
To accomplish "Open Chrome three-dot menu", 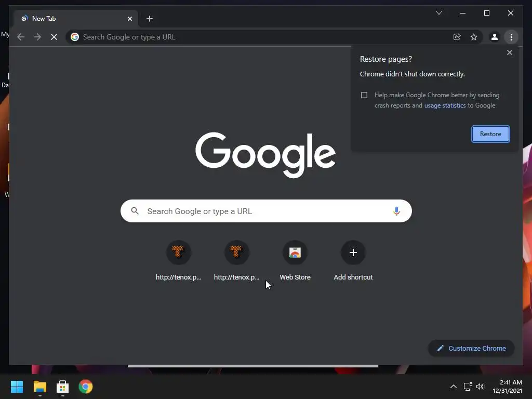I will tap(511, 37).
